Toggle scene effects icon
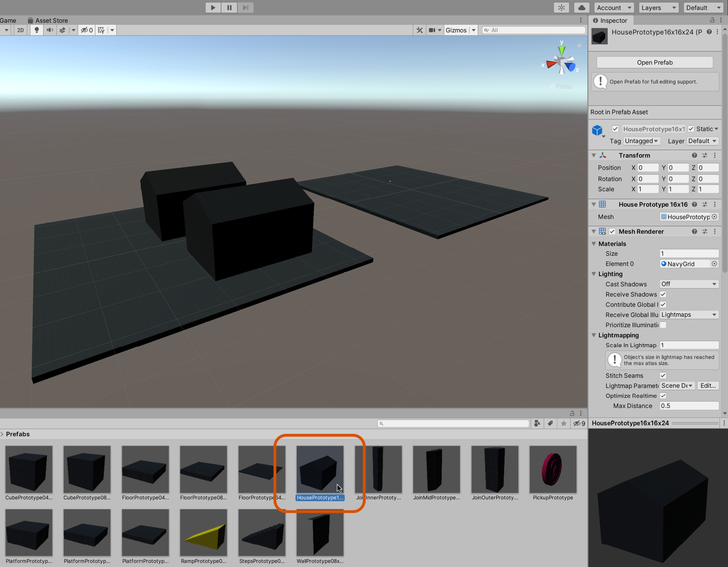The width and height of the screenshot is (728, 567). coord(63,30)
